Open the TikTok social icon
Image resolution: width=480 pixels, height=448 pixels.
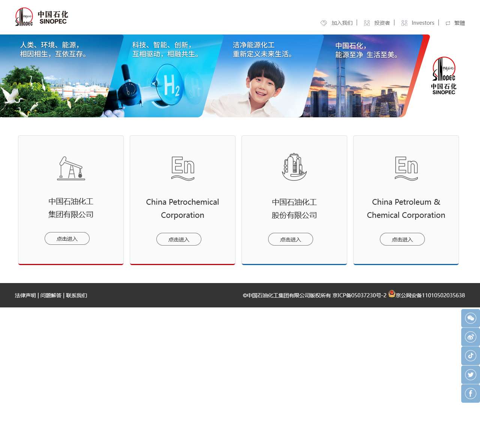470,356
